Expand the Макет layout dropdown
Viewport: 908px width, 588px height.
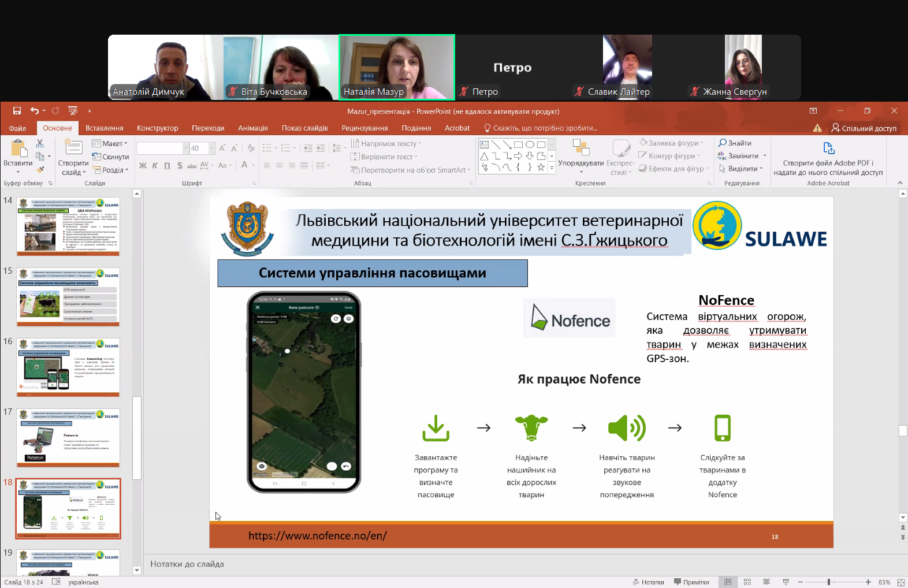110,143
